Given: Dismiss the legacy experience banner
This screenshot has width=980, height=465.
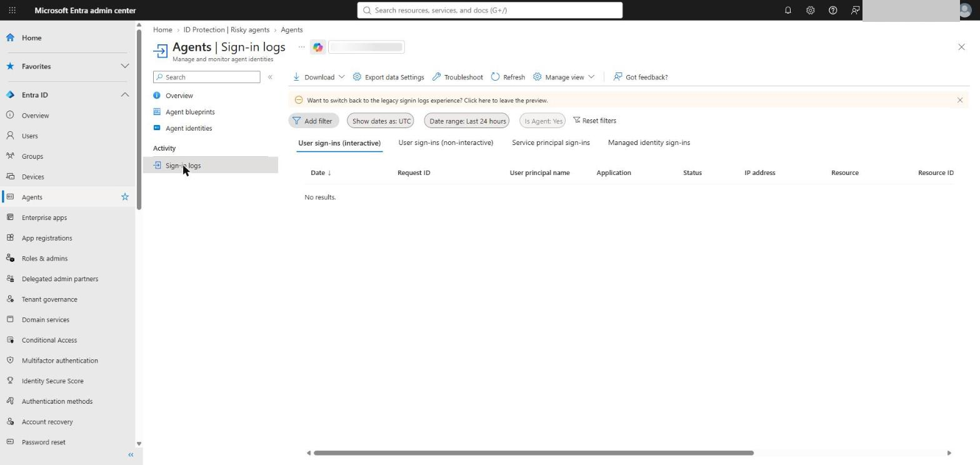Looking at the screenshot, I should pos(960,100).
